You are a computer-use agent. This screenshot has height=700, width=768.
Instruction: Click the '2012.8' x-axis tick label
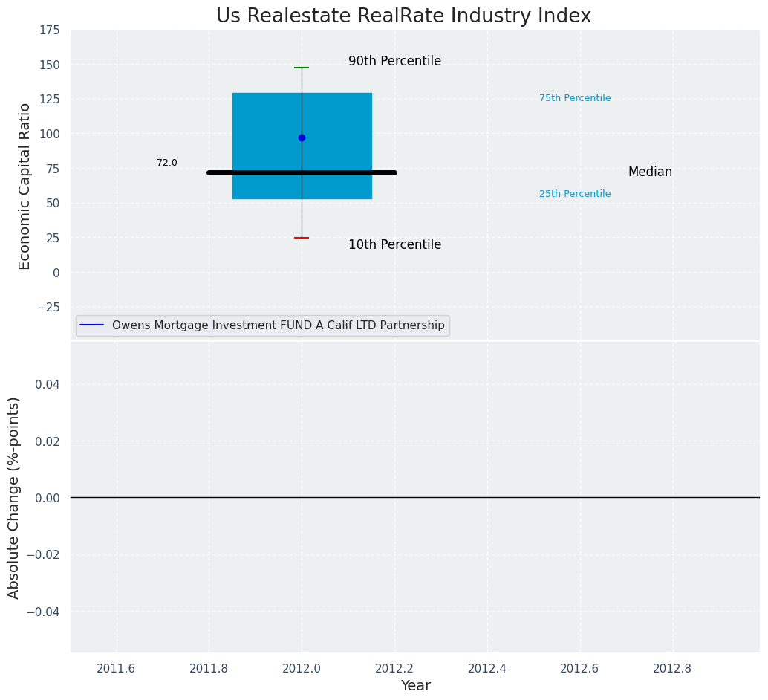(672, 668)
